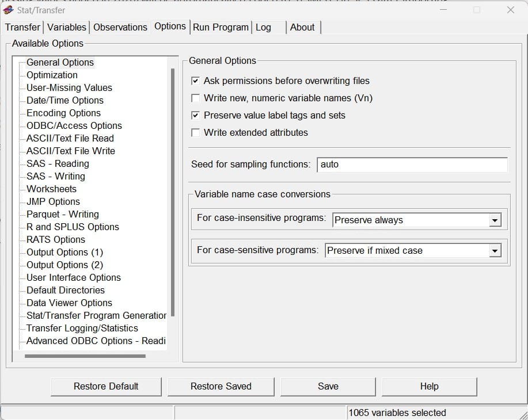The height and width of the screenshot is (420, 528).
Task: Click the '1065 variables selected' status text
Action: [x=397, y=413]
